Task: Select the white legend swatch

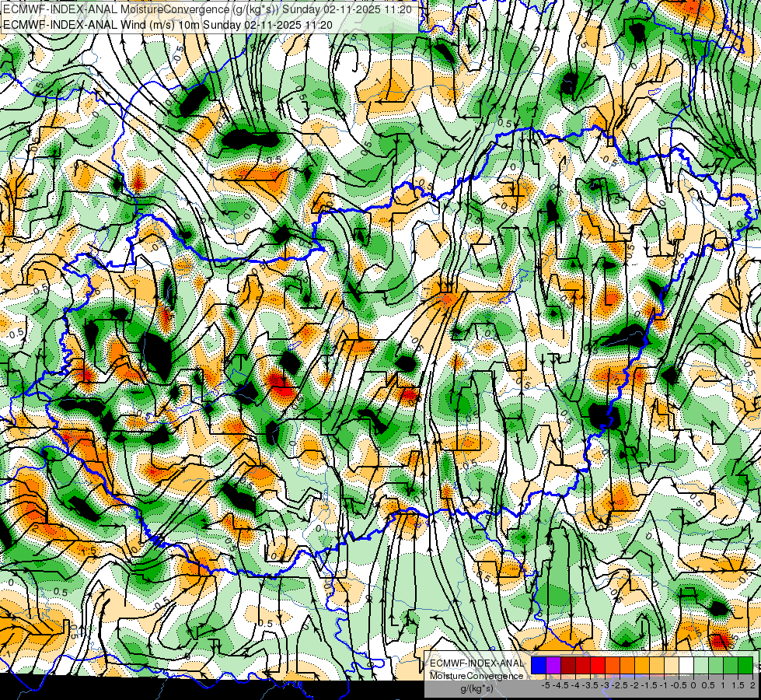Action: click(686, 665)
